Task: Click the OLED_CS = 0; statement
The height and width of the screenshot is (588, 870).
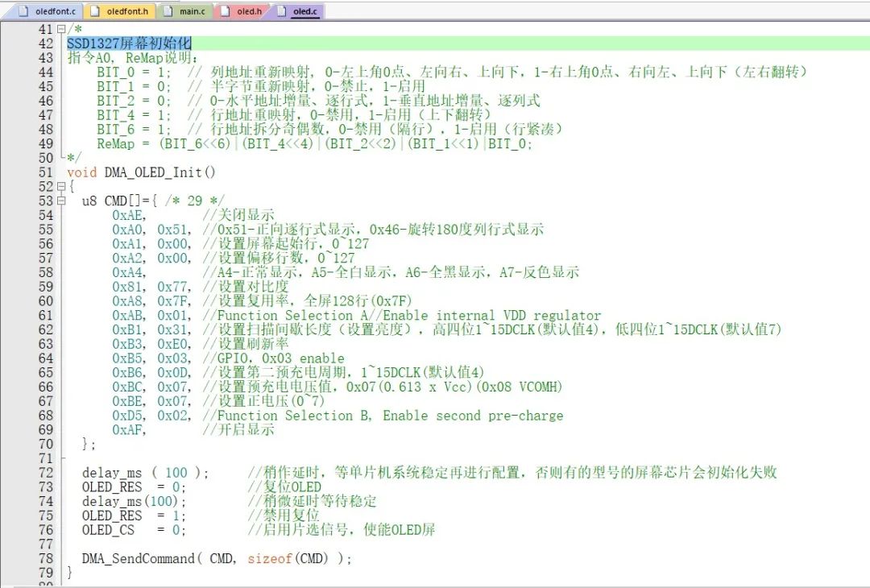Action: click(x=134, y=531)
